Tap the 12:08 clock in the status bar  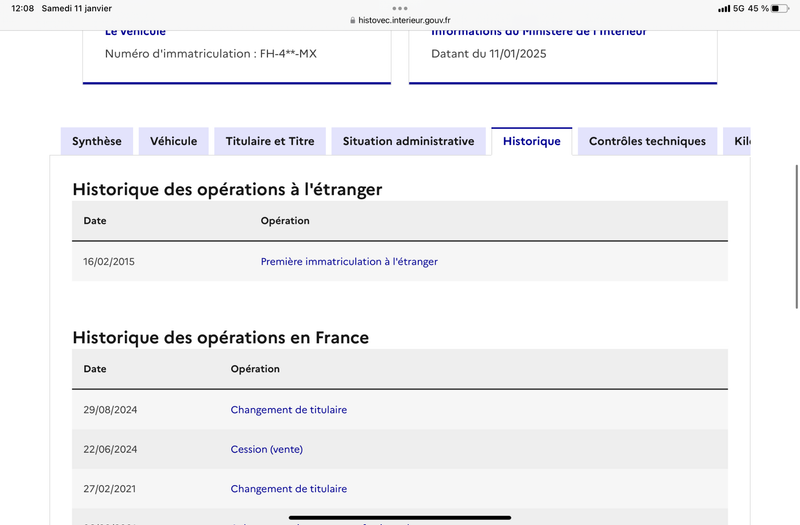click(x=22, y=8)
